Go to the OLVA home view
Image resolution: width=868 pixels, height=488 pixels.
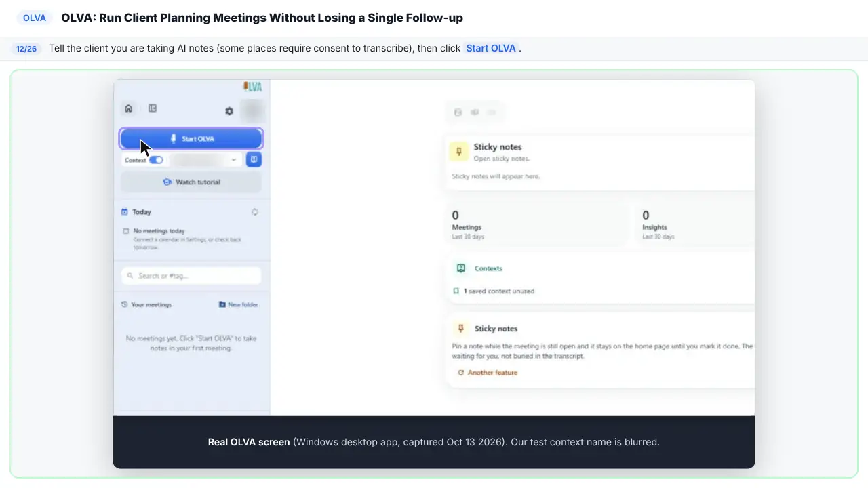click(128, 108)
